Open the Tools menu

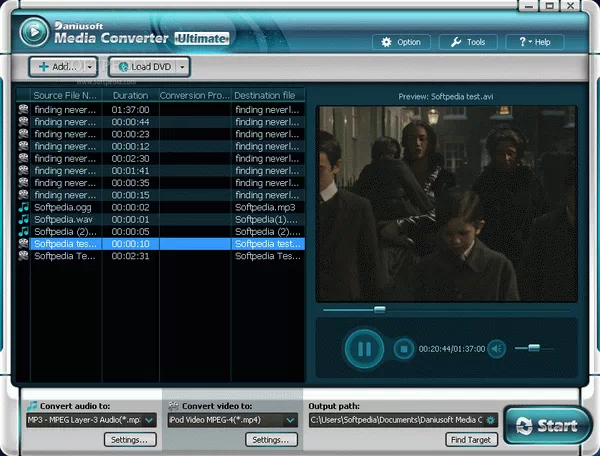pos(468,42)
